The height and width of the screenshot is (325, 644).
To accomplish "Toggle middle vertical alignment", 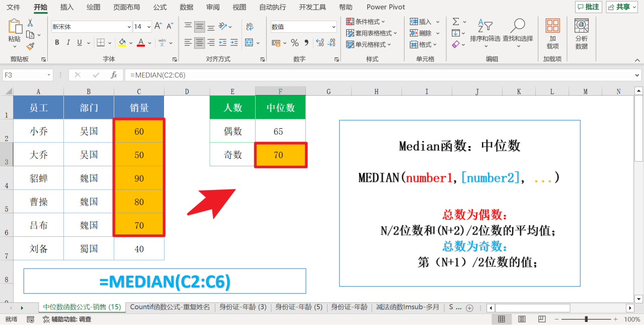I will pyautogui.click(x=200, y=26).
